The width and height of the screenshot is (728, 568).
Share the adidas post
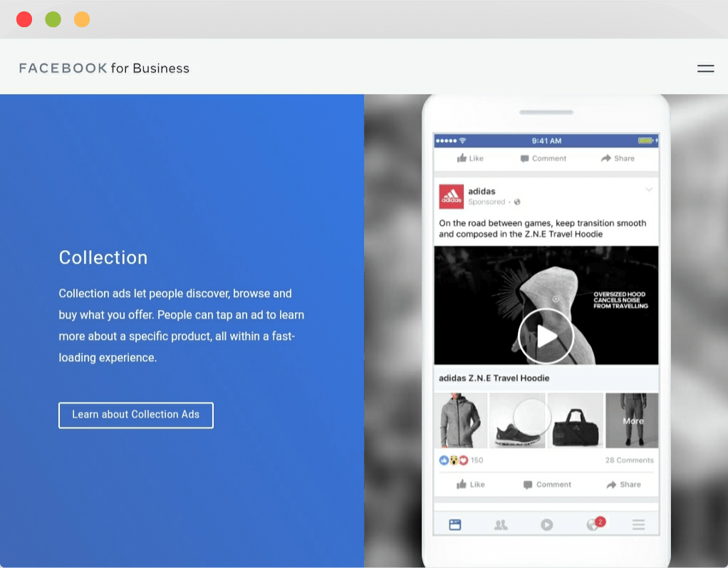(623, 485)
